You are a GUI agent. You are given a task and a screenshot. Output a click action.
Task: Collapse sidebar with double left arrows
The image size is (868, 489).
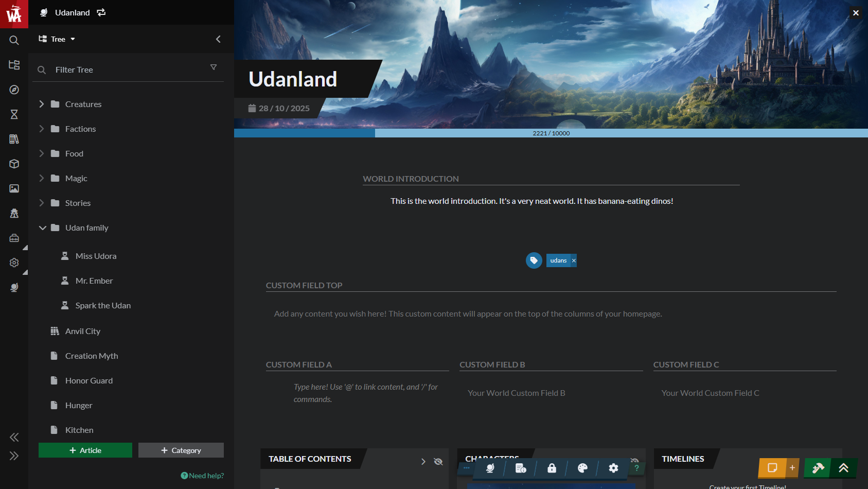click(14, 438)
